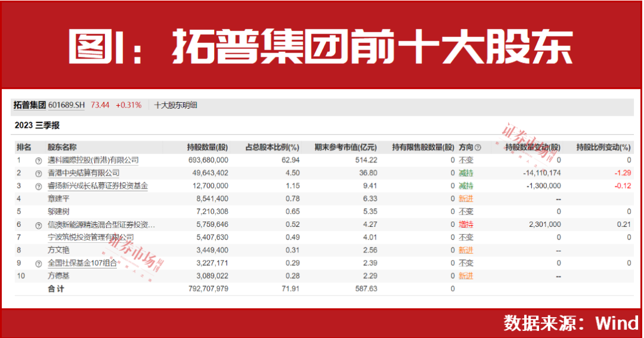Select the 十大股东明细 tab
The height and width of the screenshot is (338, 644).
[175, 105]
